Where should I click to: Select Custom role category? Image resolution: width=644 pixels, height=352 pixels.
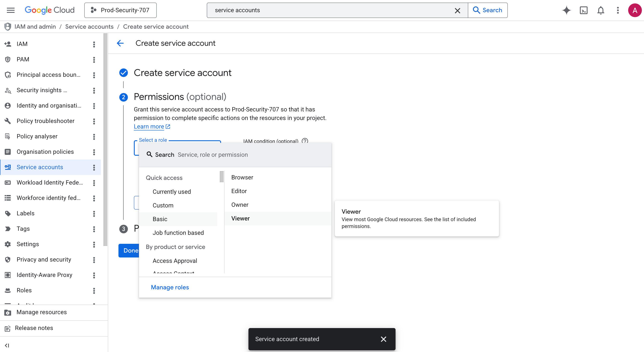click(178, 206)
